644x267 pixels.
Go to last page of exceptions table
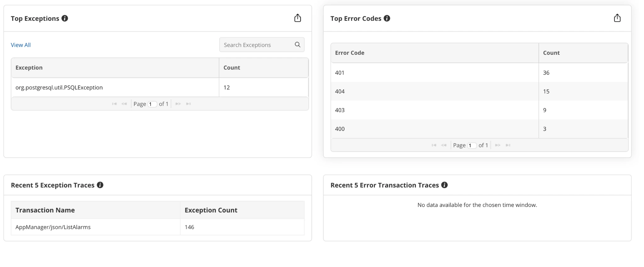(x=188, y=104)
